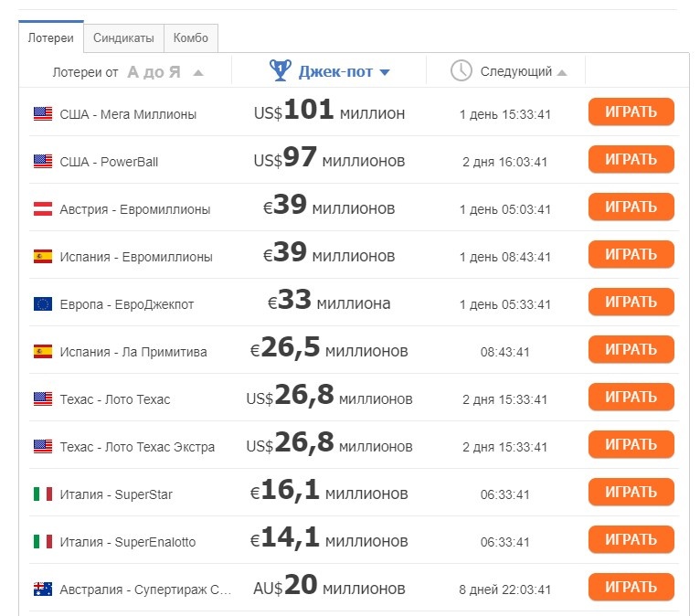The height and width of the screenshot is (616, 700).
Task: Open the Италия - SuperEnalotto lottery name
Action: click(x=128, y=542)
